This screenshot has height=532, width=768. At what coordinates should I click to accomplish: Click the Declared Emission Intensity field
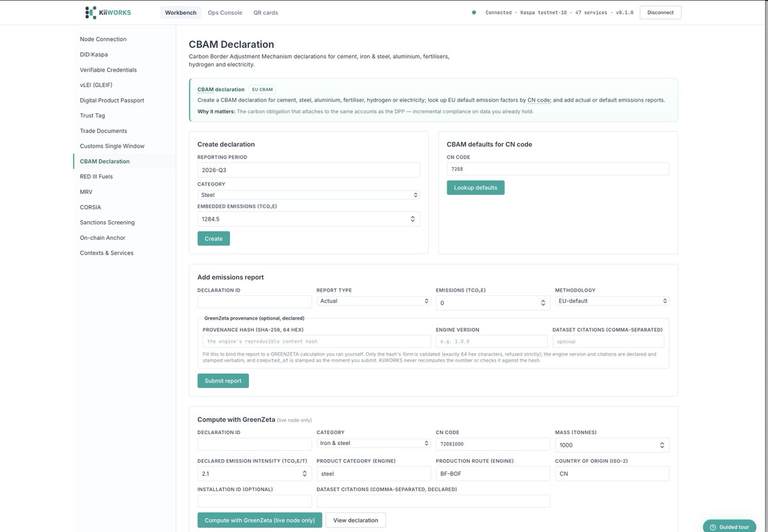coord(255,474)
